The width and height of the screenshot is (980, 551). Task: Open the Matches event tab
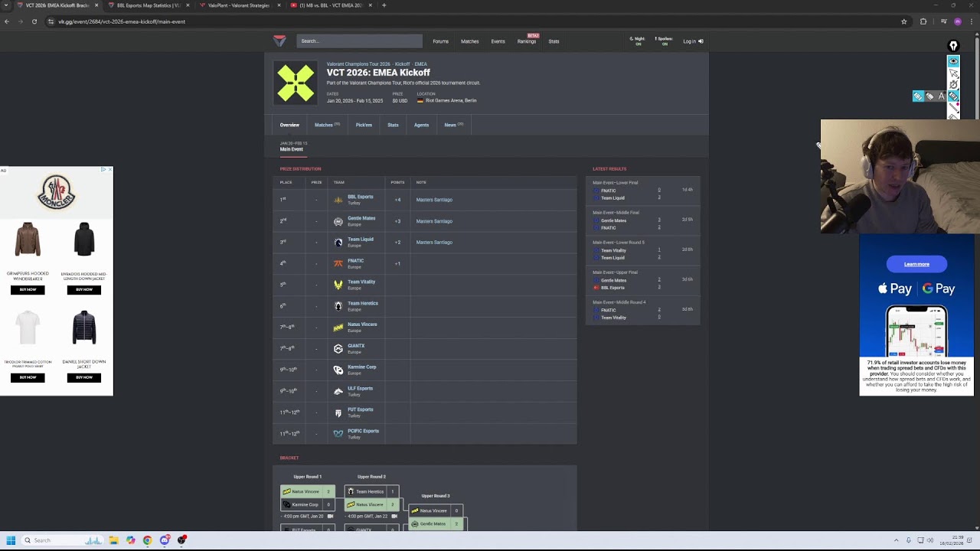tap(327, 125)
